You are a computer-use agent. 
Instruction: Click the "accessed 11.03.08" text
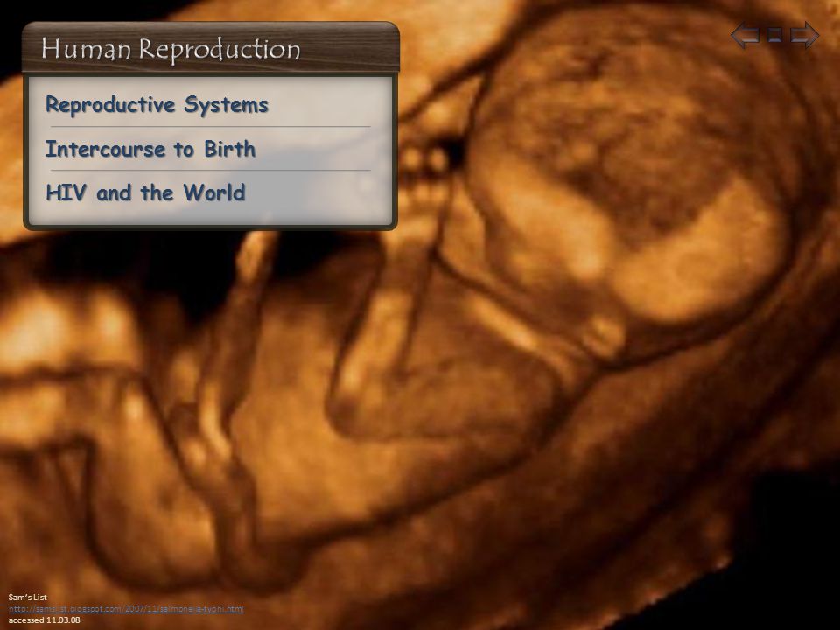[45, 619]
